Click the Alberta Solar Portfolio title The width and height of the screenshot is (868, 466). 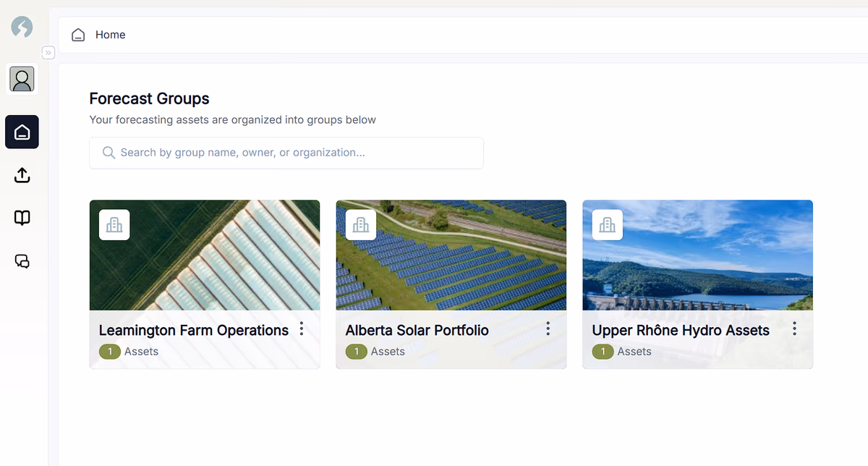pos(417,330)
